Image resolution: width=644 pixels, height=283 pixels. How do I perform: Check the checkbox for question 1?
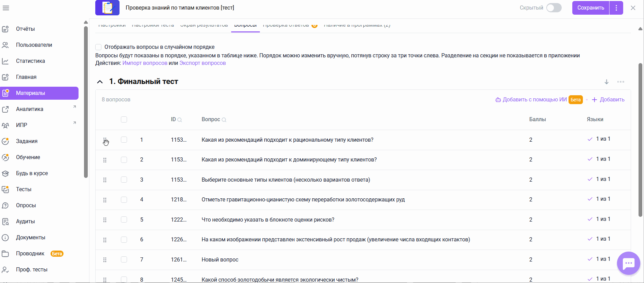(x=124, y=140)
